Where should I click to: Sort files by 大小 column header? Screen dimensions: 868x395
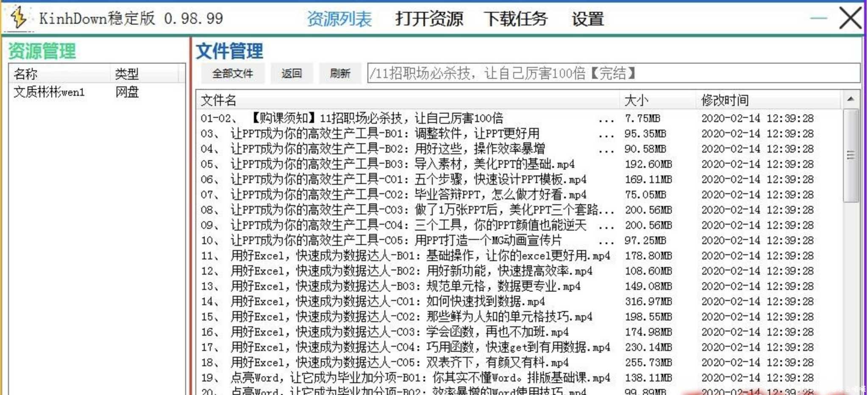coord(658,100)
